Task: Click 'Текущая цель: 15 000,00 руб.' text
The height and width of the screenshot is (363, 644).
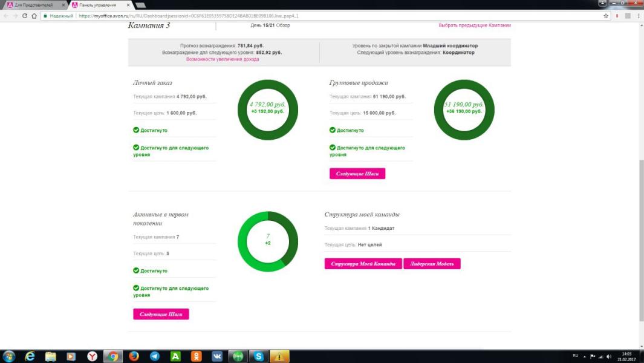Action: pyautogui.click(x=363, y=113)
